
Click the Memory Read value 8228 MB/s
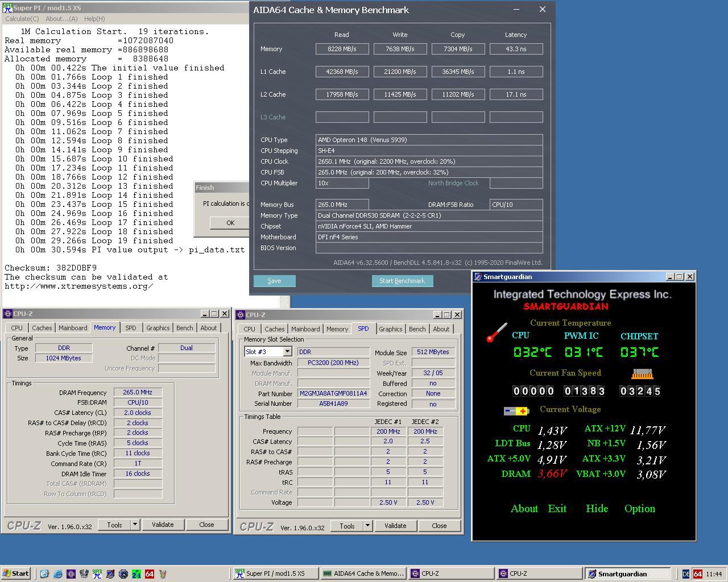coord(342,49)
